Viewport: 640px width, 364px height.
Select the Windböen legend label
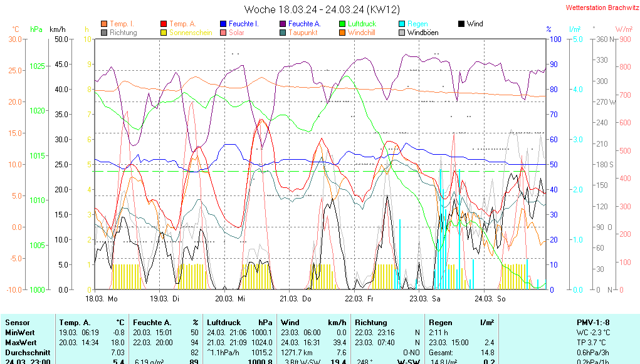422,33
